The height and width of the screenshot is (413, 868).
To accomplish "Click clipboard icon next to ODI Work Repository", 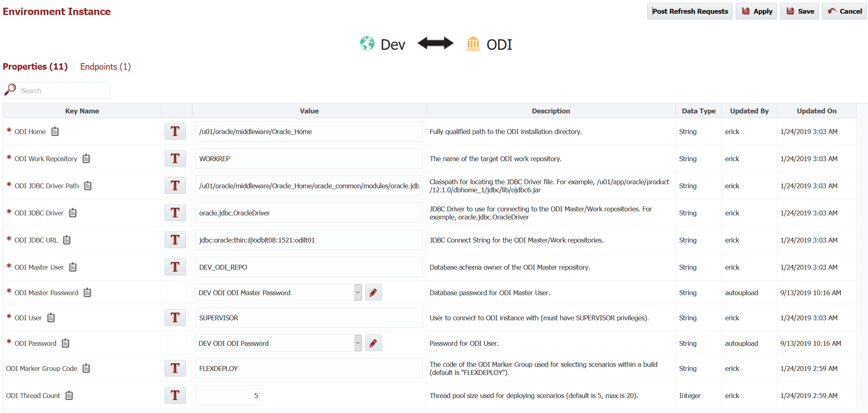I will [86, 159].
